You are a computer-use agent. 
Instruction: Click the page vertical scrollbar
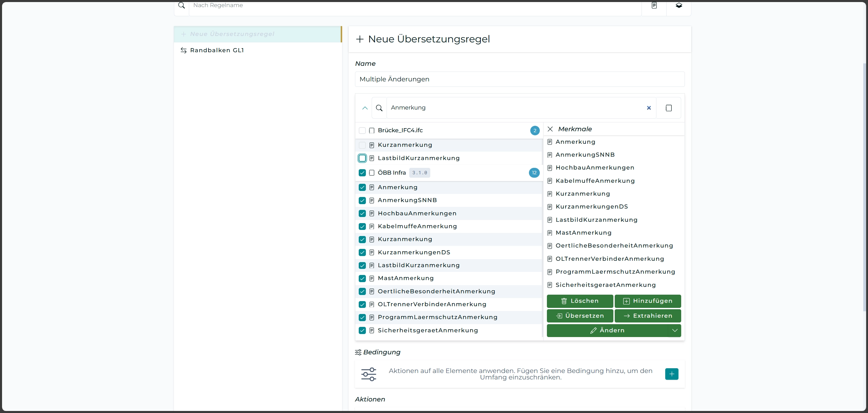click(865, 186)
